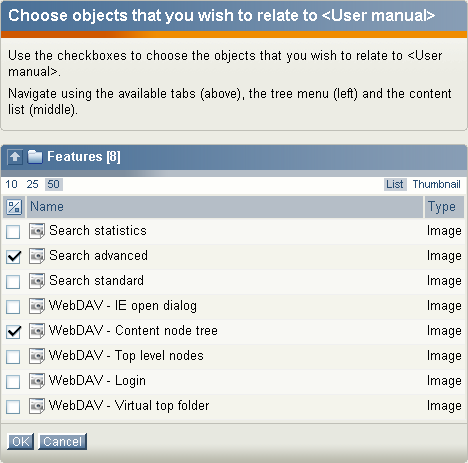Click image icon beside Search statistics
Viewport: 468px width, 463px height.
37,231
